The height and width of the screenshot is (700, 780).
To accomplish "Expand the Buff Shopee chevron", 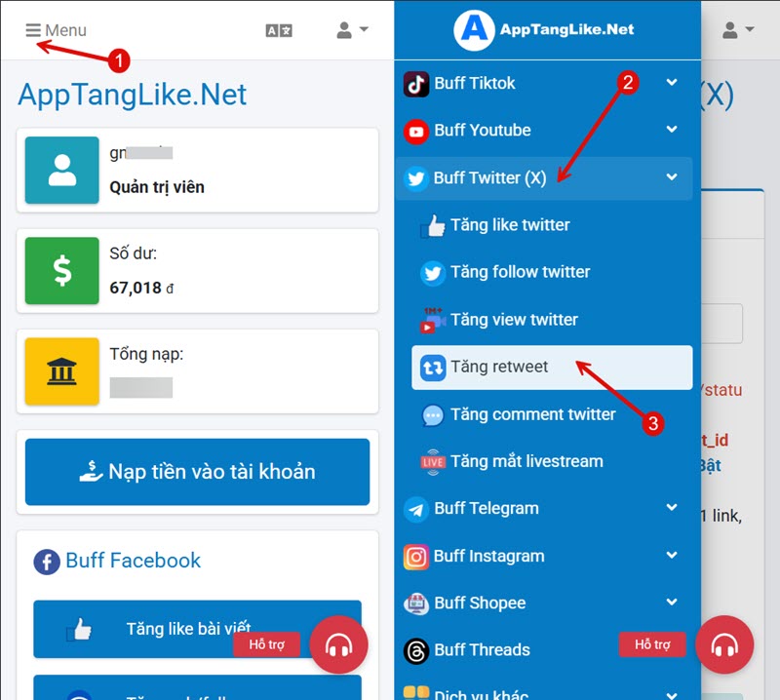I will pos(672,602).
